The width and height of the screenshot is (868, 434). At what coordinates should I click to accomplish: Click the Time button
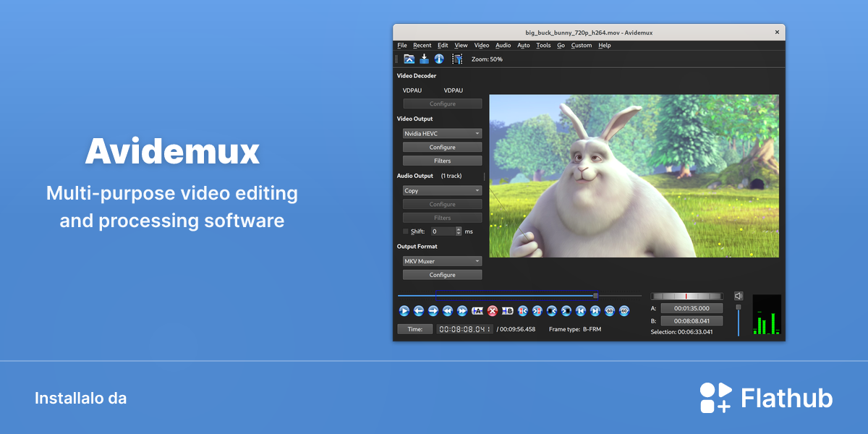click(x=414, y=329)
